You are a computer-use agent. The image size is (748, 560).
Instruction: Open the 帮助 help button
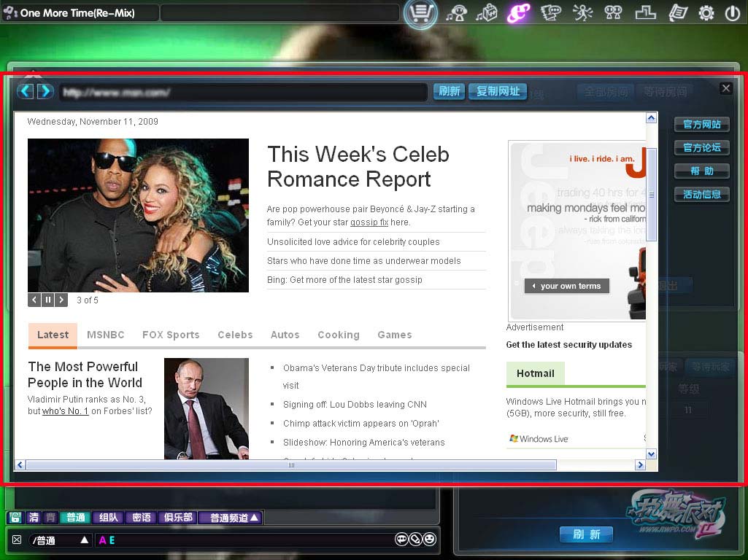click(702, 171)
